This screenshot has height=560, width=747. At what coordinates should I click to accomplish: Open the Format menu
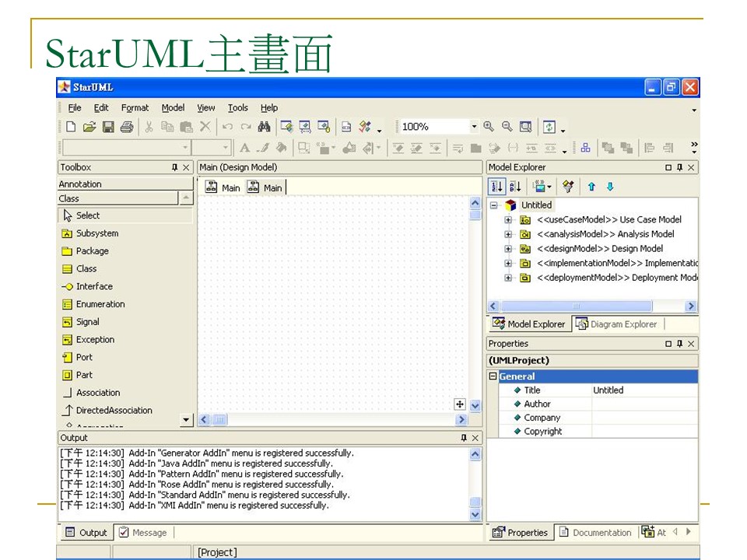tap(135, 108)
